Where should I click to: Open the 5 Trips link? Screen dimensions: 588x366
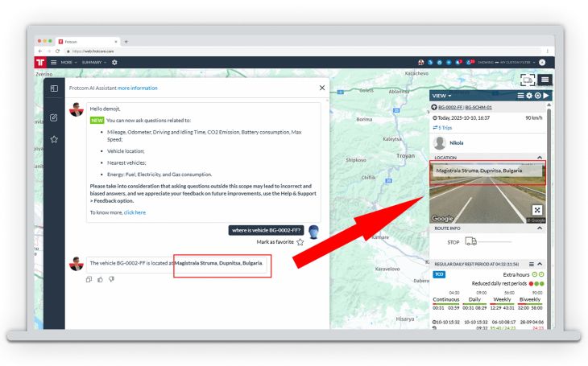[442, 127]
